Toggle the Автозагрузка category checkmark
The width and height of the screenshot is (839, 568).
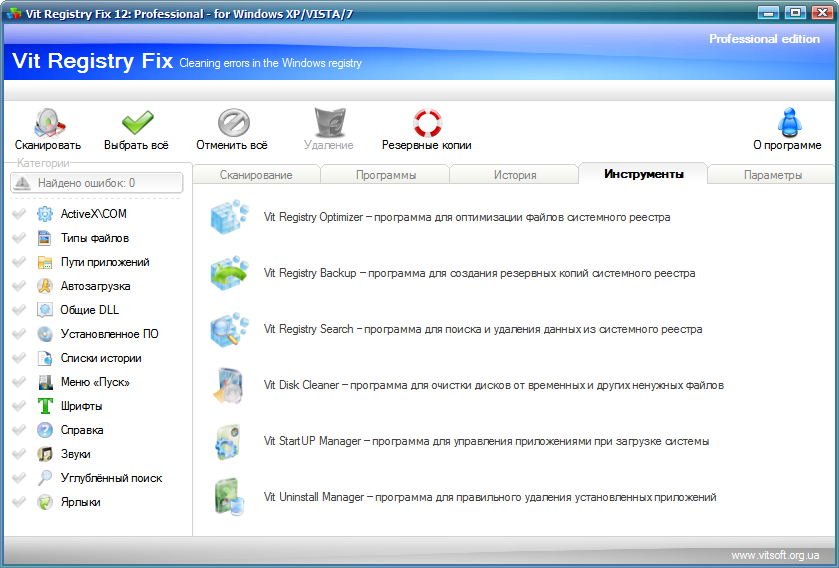point(18,286)
